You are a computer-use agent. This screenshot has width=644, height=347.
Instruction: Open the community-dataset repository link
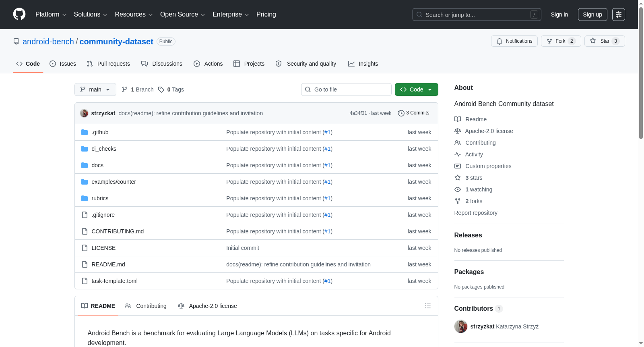coord(116,42)
